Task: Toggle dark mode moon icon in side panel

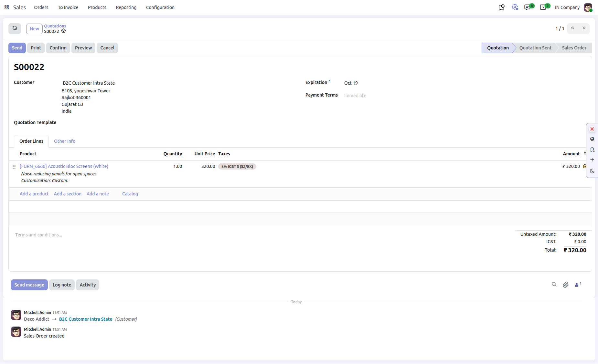Action: pyautogui.click(x=592, y=171)
